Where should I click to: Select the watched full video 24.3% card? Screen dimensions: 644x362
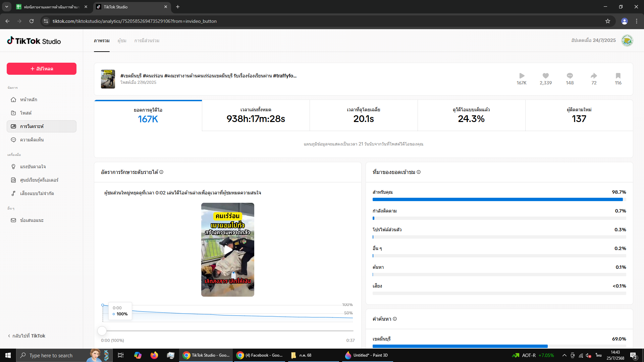pyautogui.click(x=471, y=115)
